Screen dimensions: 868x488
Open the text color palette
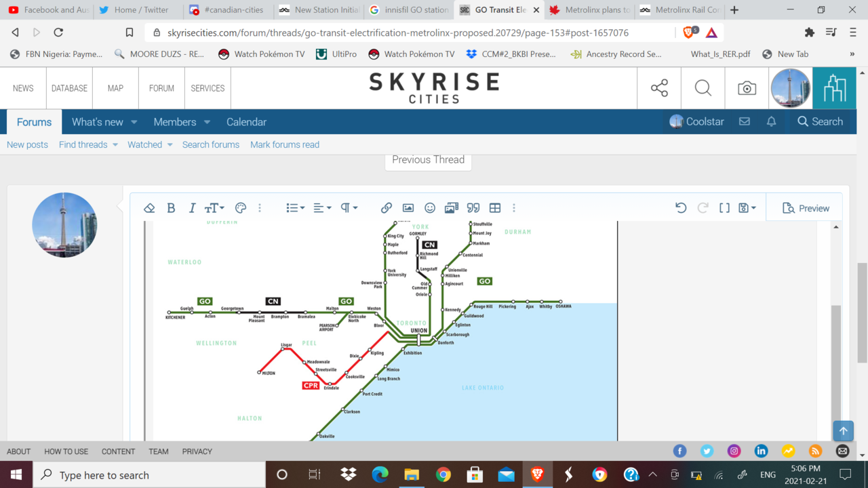240,208
